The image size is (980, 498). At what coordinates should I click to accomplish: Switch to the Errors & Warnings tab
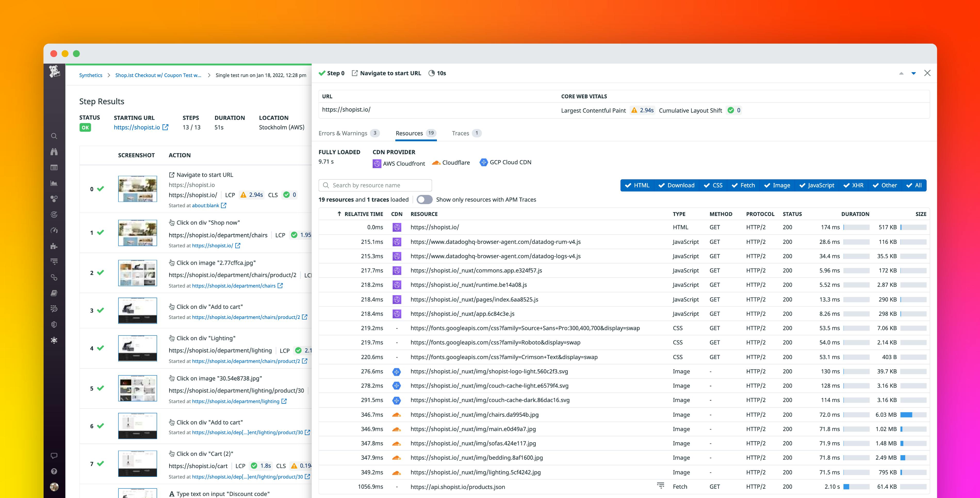click(343, 133)
